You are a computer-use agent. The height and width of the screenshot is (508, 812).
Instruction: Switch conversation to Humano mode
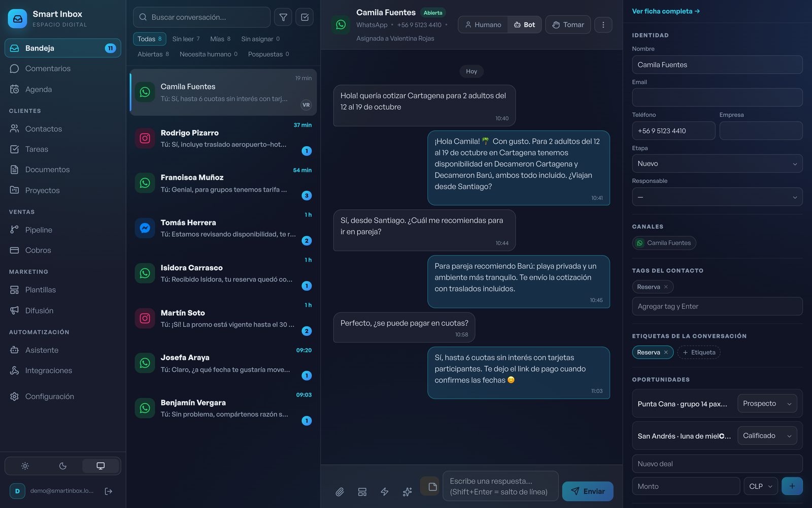point(483,24)
